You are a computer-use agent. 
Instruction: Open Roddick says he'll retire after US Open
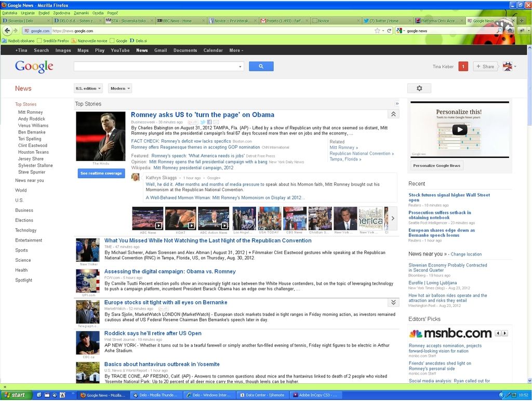(153, 333)
